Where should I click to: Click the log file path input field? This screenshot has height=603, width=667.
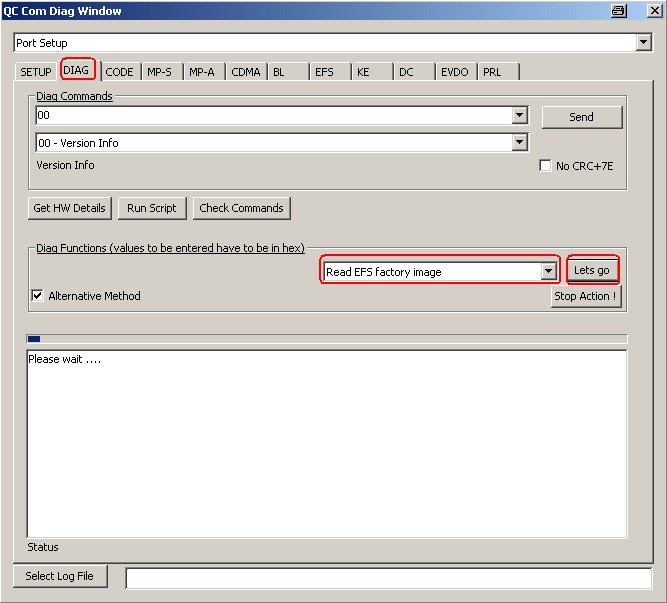388,578
